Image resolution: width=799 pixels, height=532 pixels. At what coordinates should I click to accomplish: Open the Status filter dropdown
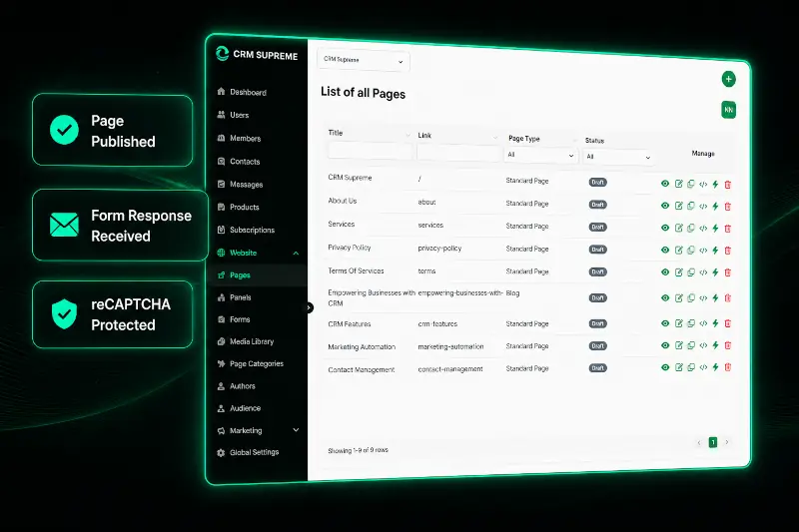tap(617, 157)
